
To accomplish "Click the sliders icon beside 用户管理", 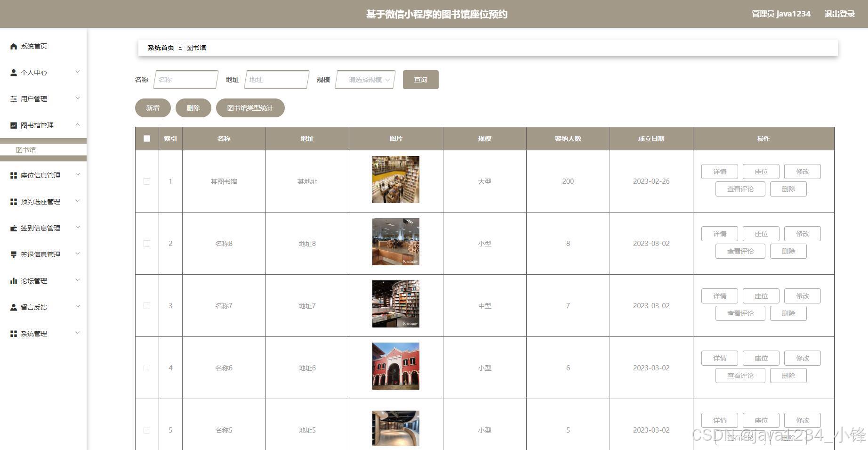I will point(14,99).
